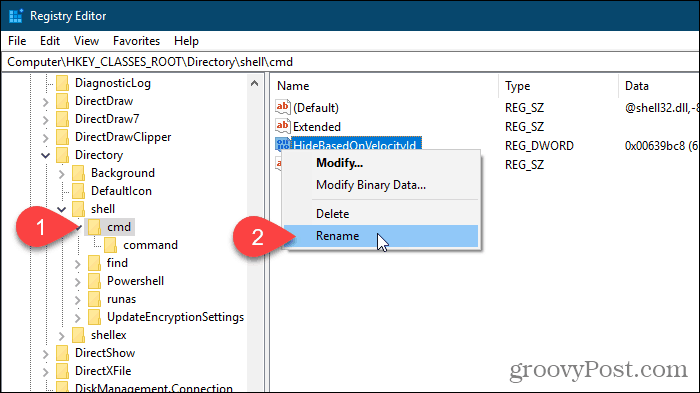This screenshot has width=700, height=393.
Task: Click the Background folder icon
Action: (79, 173)
